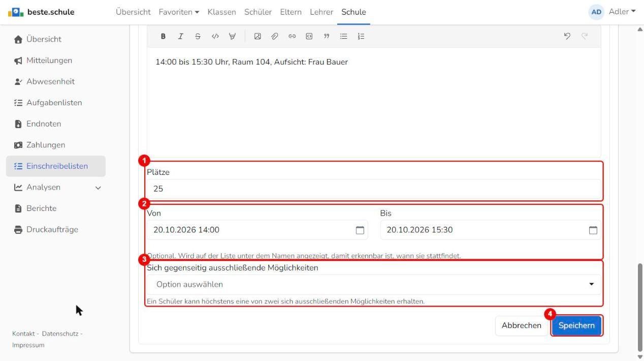The height and width of the screenshot is (361, 644).
Task: Apply strikethrough formatting
Action: click(x=198, y=36)
